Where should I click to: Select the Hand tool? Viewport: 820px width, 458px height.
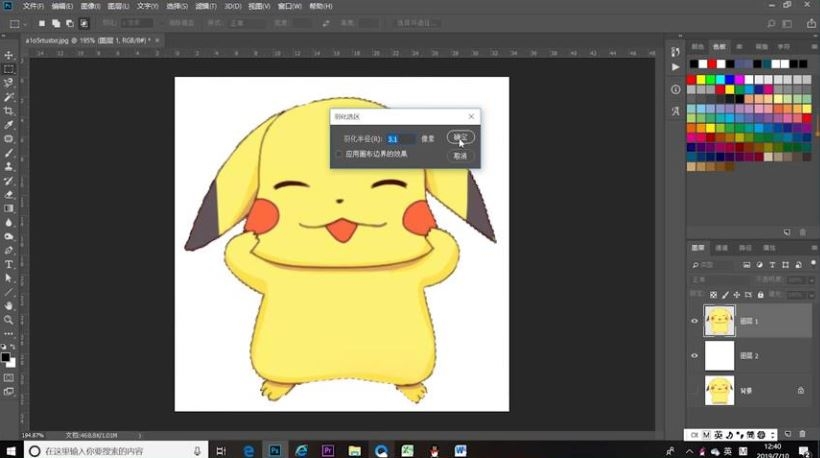pyautogui.click(x=9, y=306)
